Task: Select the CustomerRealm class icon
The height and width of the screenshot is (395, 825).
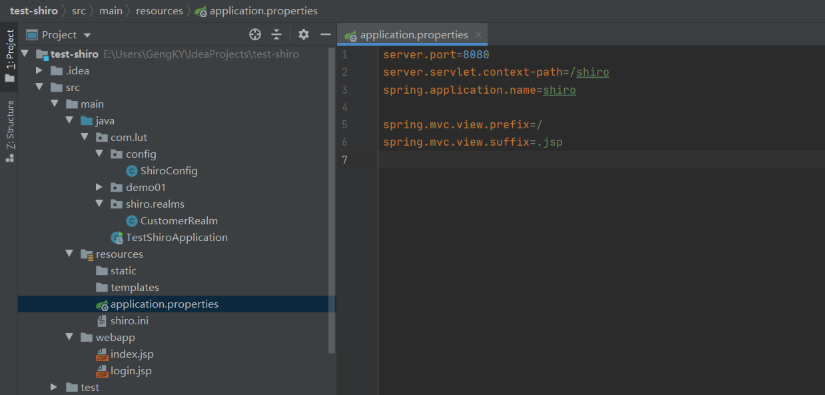Action: coord(132,221)
